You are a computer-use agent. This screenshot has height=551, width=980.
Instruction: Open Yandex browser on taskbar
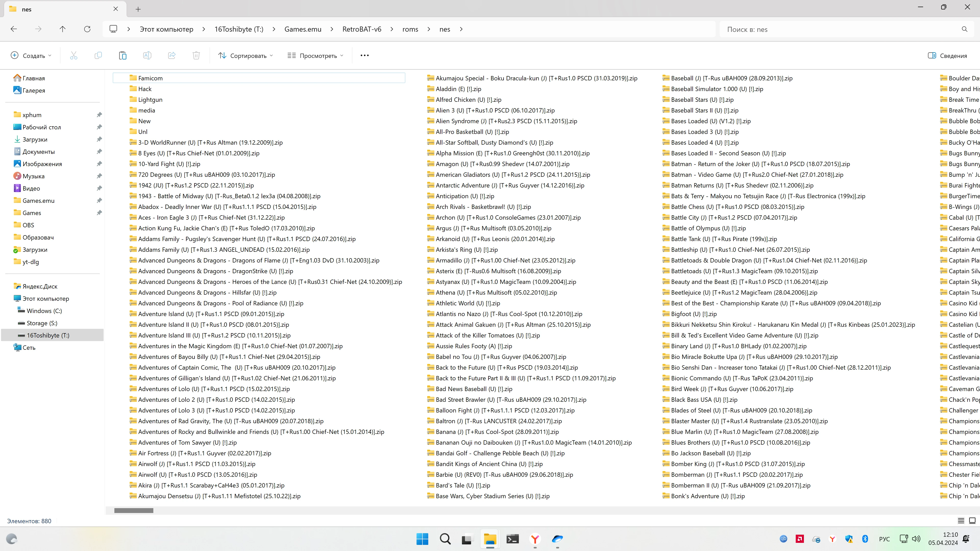click(535, 539)
